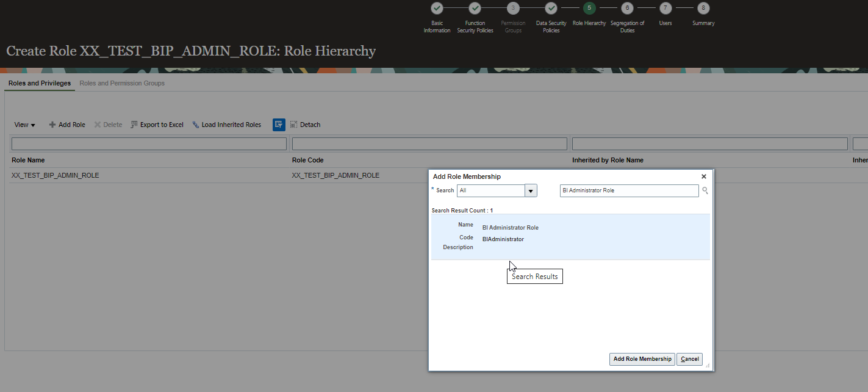Click Delete in the toolbar

tap(108, 125)
